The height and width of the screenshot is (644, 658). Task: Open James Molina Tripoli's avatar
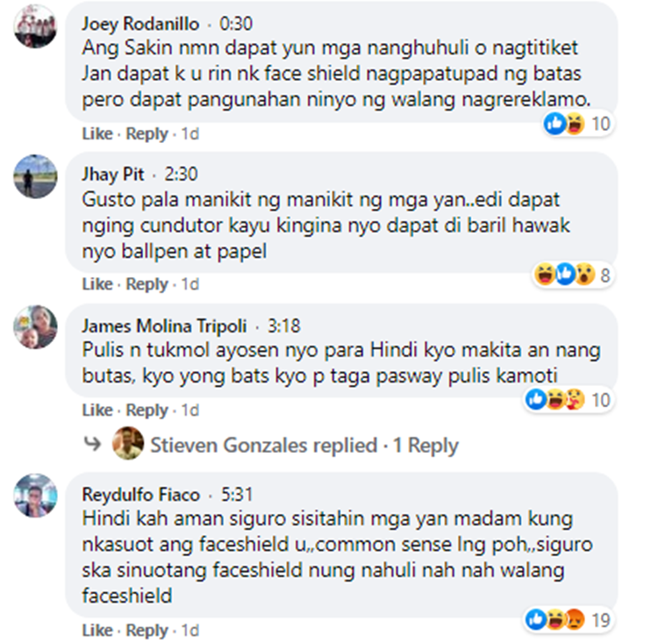pyautogui.click(x=35, y=326)
